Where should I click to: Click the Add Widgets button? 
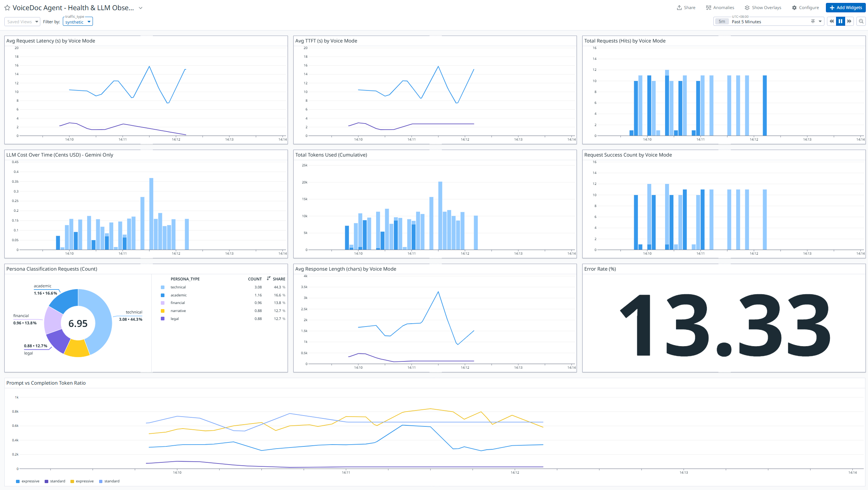(x=846, y=8)
